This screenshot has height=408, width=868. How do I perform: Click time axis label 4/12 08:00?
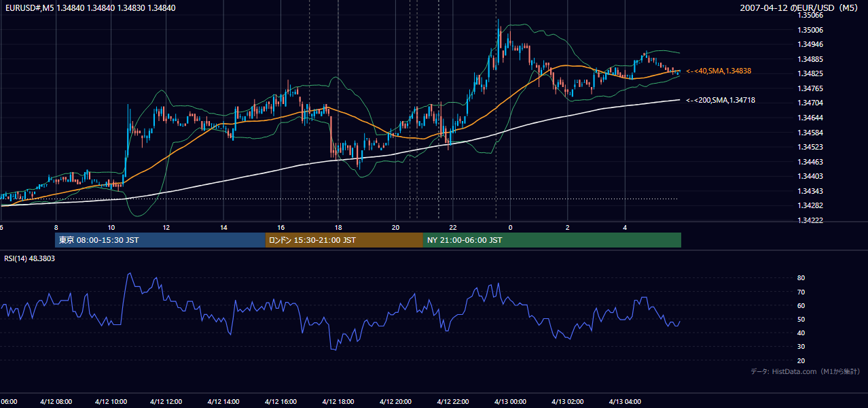(56, 401)
